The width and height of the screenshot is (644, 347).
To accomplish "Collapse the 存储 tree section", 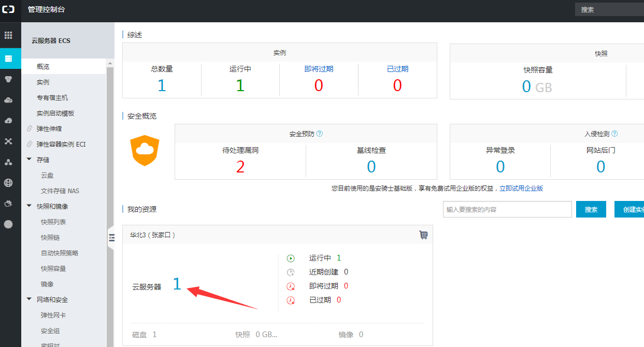I will 29,160.
